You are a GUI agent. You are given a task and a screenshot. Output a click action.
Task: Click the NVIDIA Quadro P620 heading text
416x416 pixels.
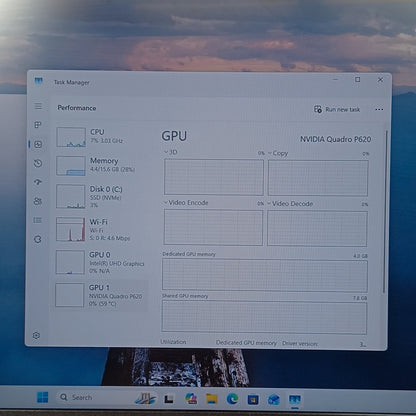coord(335,139)
